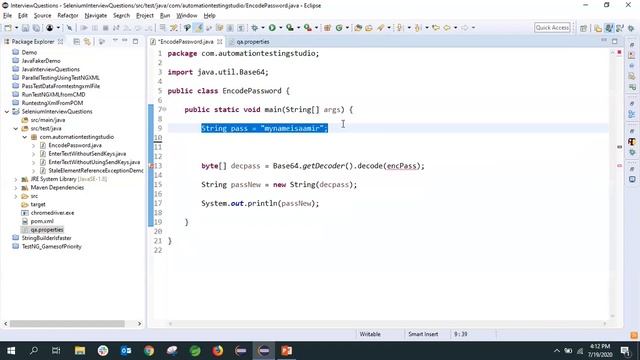
Task: Select chromedriver.exe in Package Explorer
Action: 52,213
